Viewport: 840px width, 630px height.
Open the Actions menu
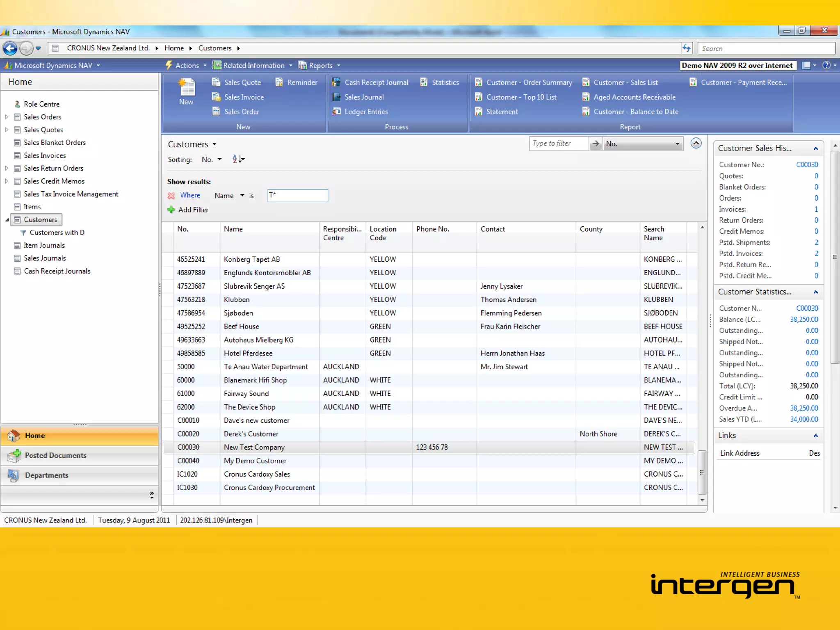tap(186, 66)
